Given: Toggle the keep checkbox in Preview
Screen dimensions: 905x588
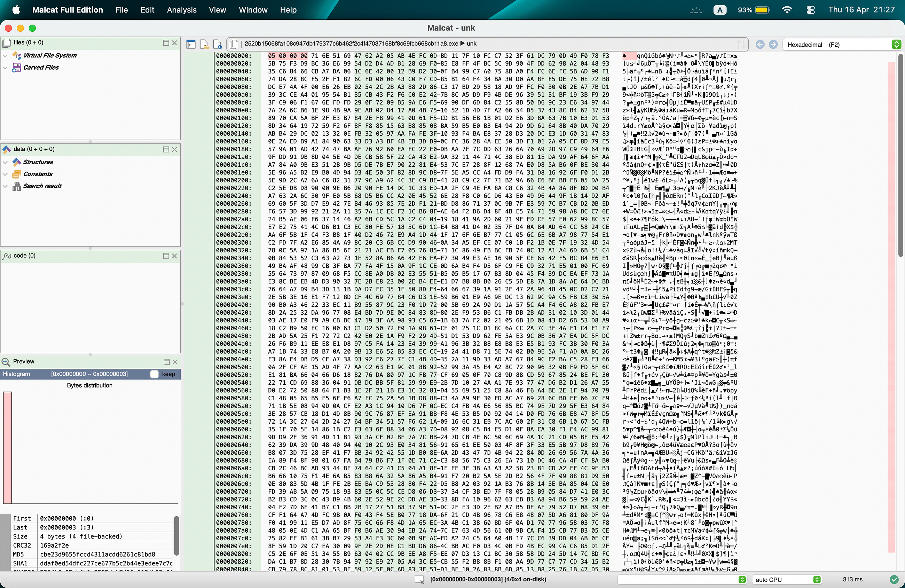Looking at the screenshot, I should point(155,374).
